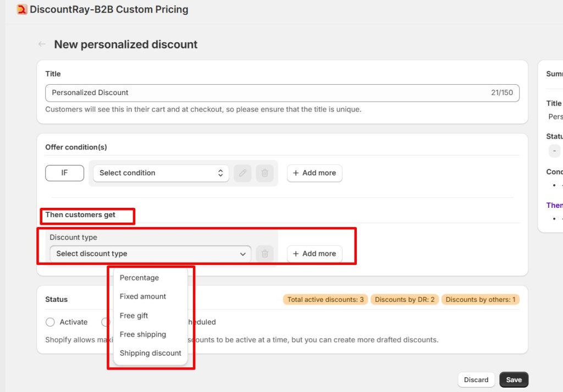Click Add more beside discount type
This screenshot has width=563, height=392.
(x=314, y=253)
